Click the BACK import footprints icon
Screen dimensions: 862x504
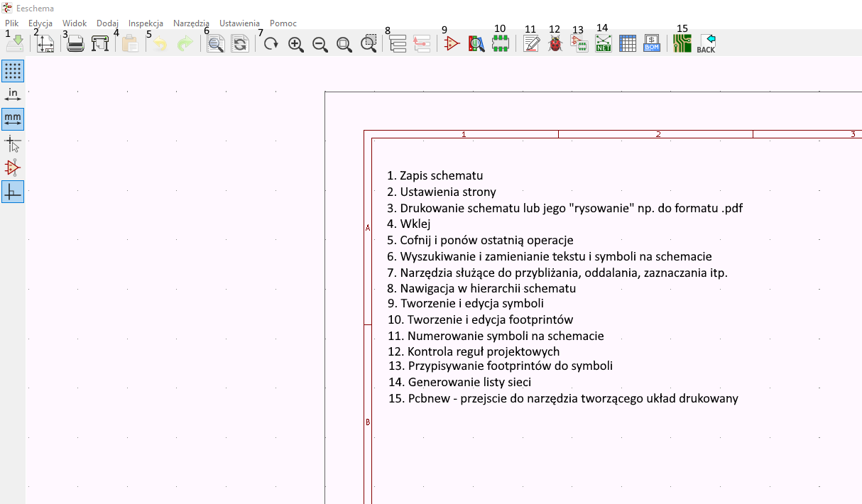pyautogui.click(x=706, y=44)
